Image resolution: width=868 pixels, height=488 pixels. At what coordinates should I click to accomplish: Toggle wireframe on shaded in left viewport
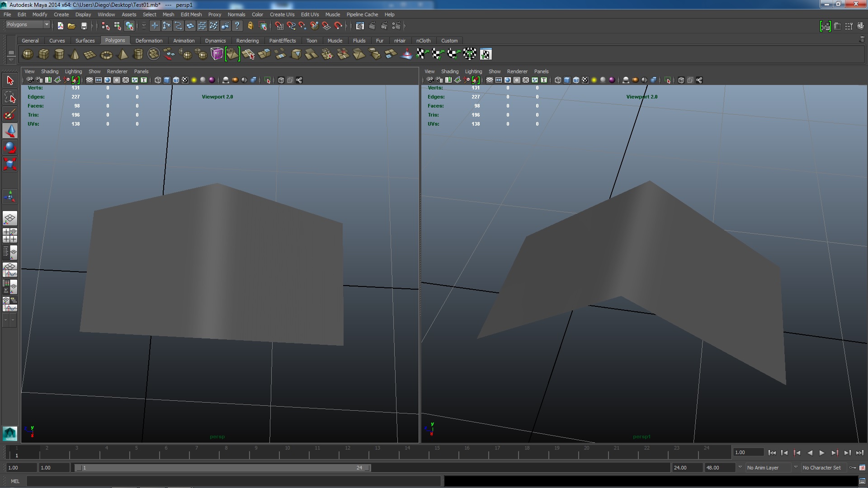[x=176, y=80]
